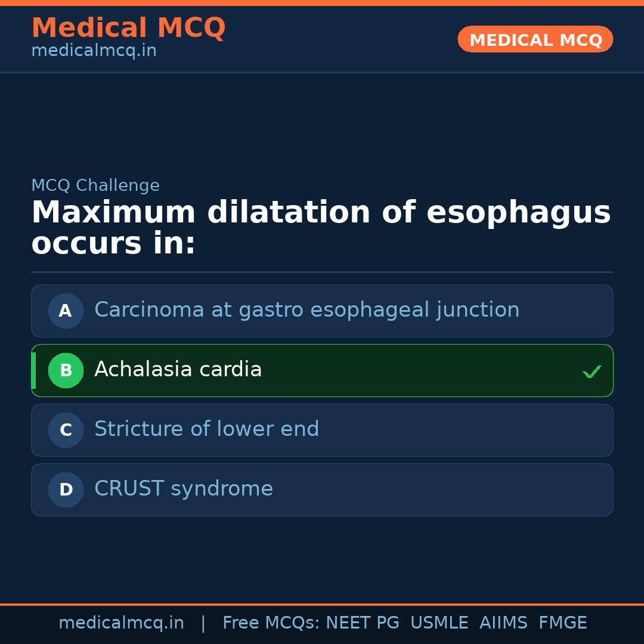Image resolution: width=644 pixels, height=644 pixels.
Task: Click the question text about esophagus dilatation
Action: pyautogui.click(x=321, y=228)
